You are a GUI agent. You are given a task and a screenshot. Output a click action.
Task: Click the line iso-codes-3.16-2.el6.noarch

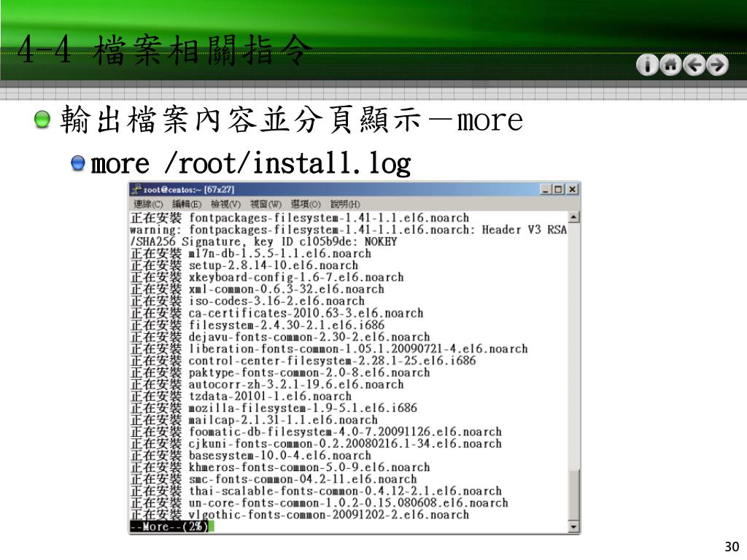pos(248,301)
